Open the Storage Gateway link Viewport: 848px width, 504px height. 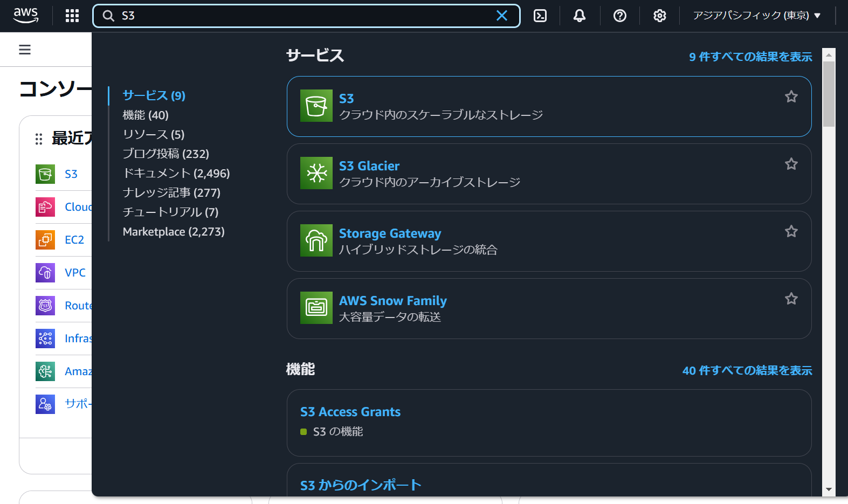(x=390, y=233)
